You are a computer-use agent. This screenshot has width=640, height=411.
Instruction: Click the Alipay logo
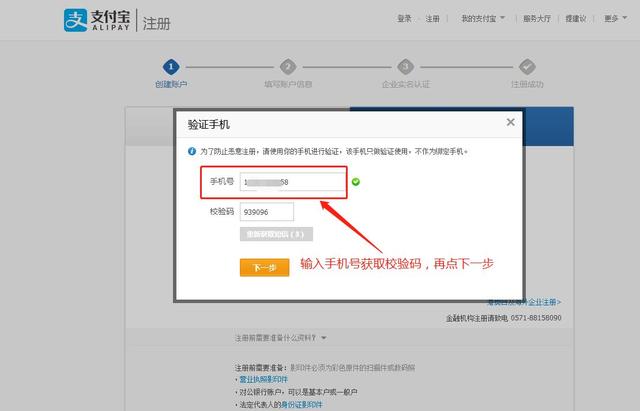97,20
